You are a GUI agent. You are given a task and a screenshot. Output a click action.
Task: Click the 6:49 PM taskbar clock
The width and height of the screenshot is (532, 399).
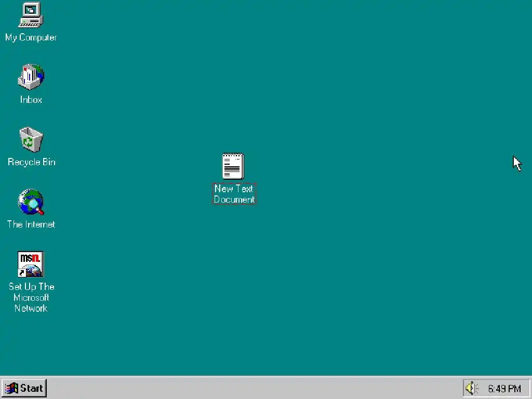[504, 389]
